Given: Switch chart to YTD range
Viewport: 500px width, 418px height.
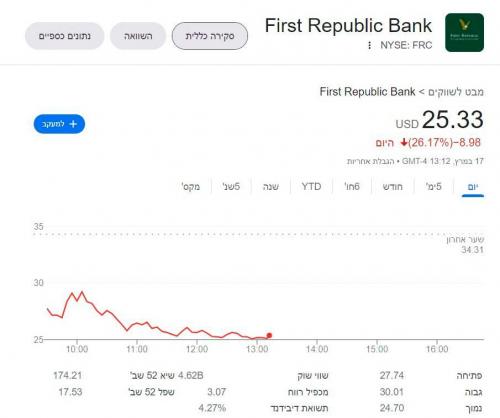Looking at the screenshot, I should coord(311,187).
